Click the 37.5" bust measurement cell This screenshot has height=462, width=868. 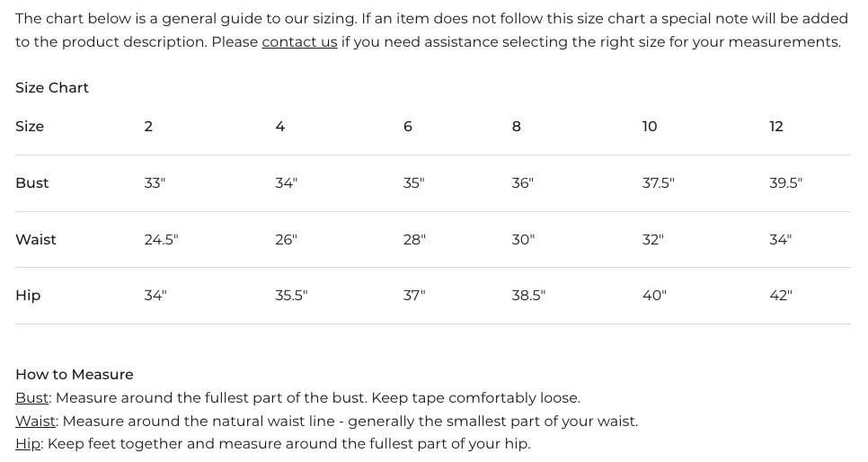tap(659, 182)
